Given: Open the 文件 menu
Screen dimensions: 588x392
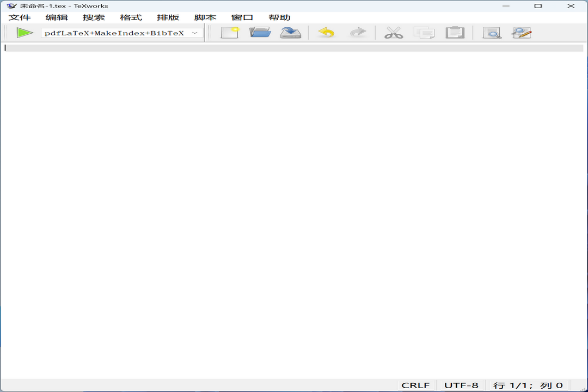Looking at the screenshot, I should tap(20, 17).
